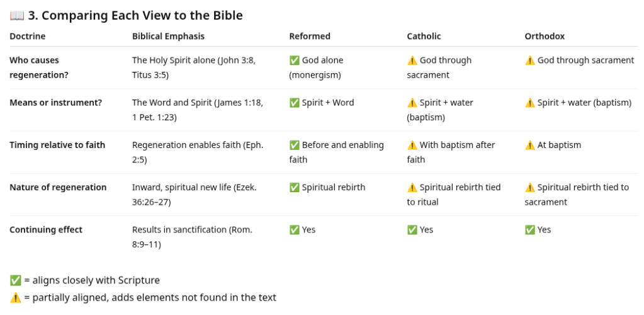
Task: Click the "Orthodox" column header
Action: click(x=545, y=37)
